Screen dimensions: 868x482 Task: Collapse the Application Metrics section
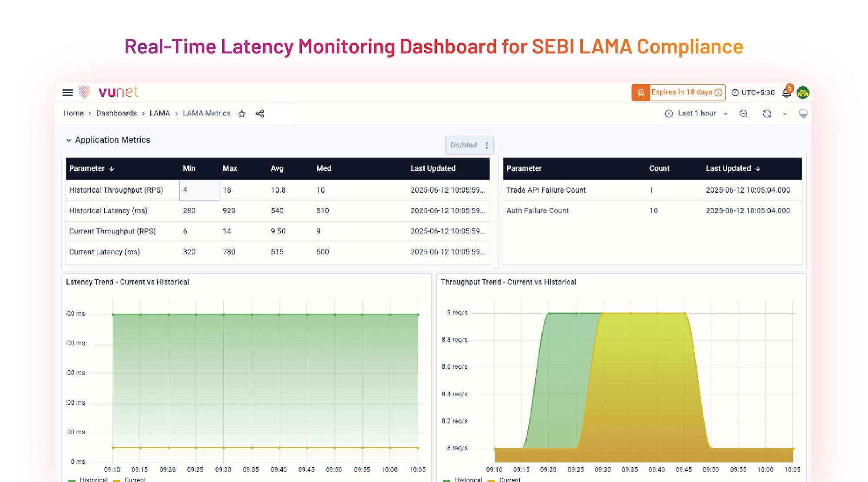[x=69, y=140]
